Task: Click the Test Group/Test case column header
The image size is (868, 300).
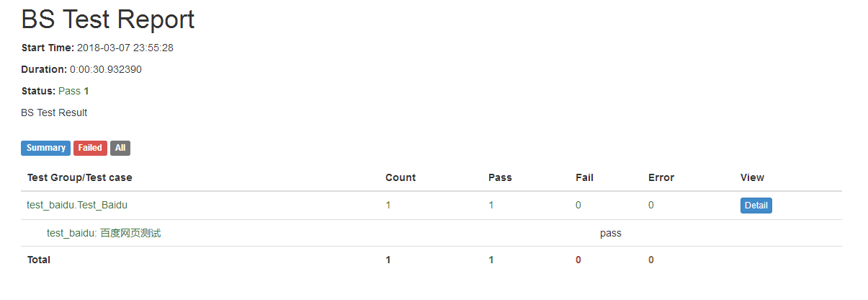Action: click(80, 177)
